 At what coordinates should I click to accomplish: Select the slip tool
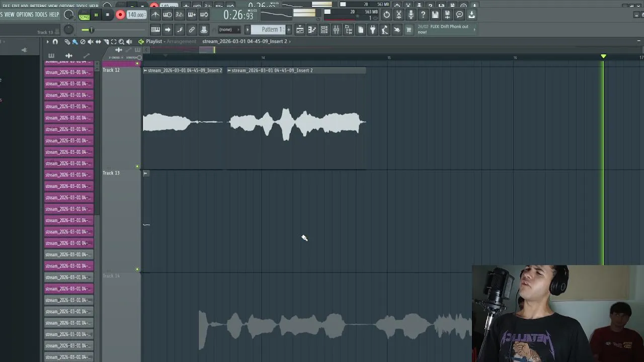point(98,42)
